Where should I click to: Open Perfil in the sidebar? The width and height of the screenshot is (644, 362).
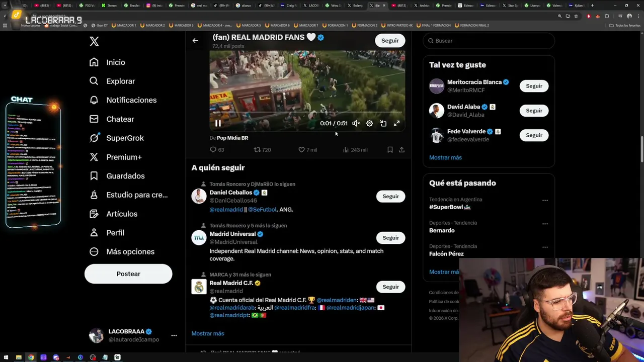point(107,233)
